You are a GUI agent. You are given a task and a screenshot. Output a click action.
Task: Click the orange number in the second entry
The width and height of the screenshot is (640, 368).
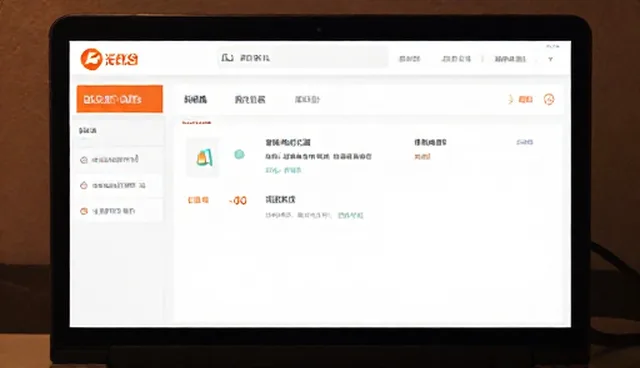tap(238, 200)
